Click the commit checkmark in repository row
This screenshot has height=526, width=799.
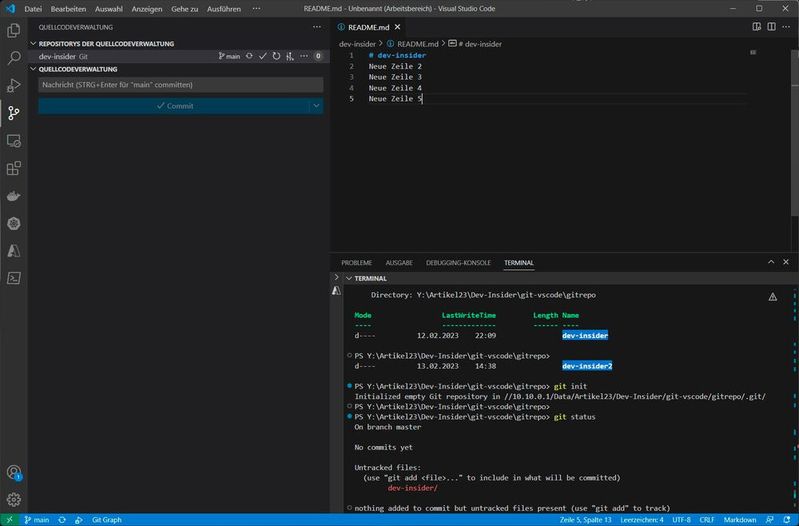click(x=262, y=56)
